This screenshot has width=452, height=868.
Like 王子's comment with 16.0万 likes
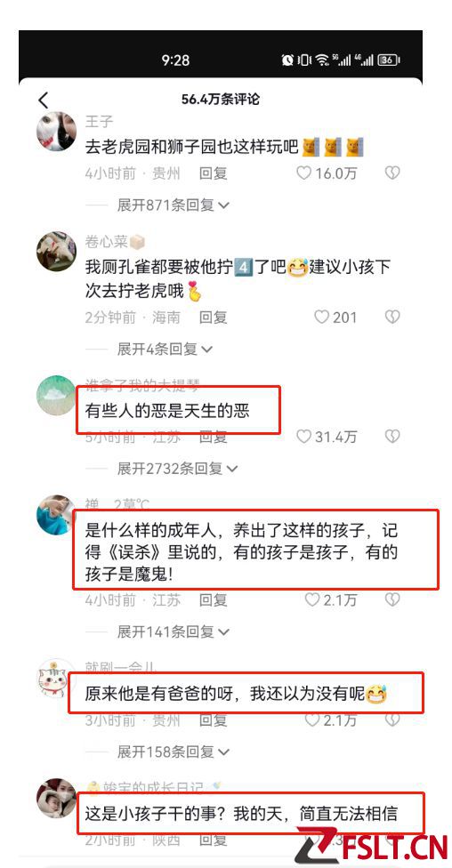point(303,173)
